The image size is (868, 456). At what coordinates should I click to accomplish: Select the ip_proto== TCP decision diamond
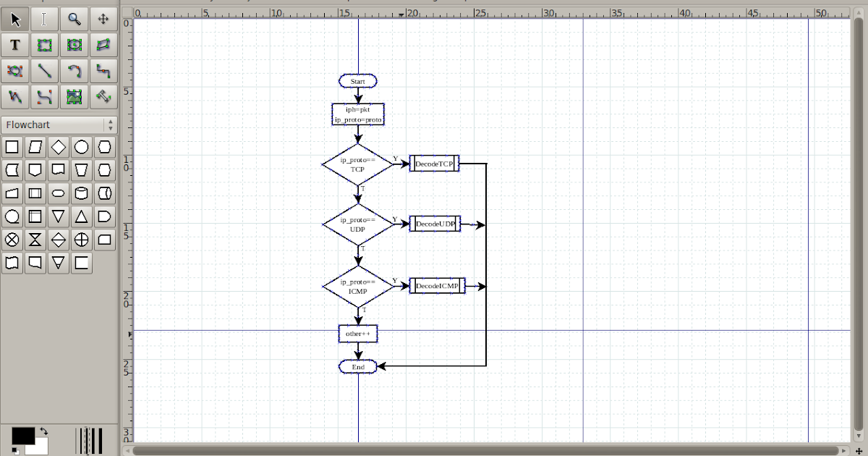358,164
